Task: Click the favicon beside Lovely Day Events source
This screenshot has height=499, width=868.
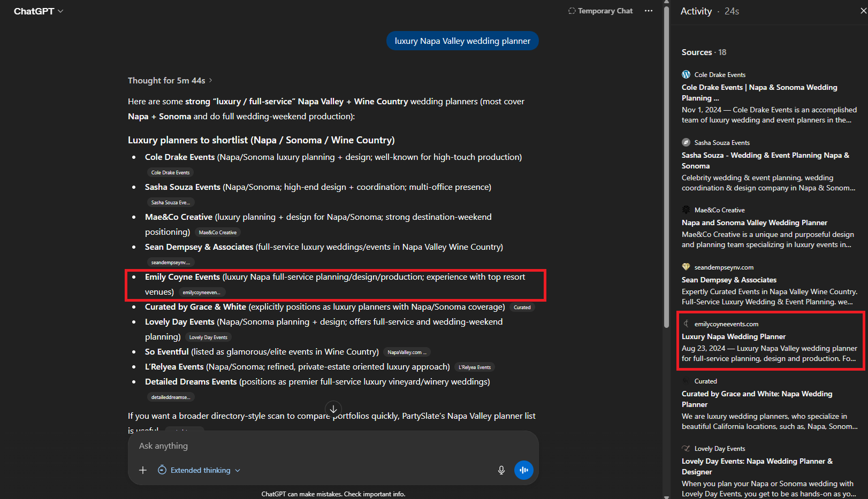Action: (686, 448)
